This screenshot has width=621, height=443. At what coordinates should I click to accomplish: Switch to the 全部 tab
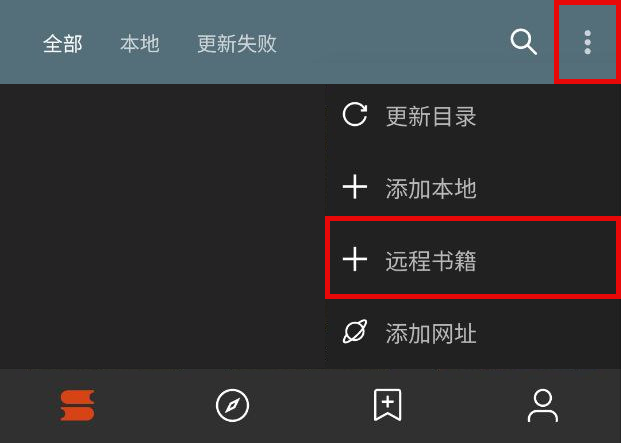pos(63,44)
